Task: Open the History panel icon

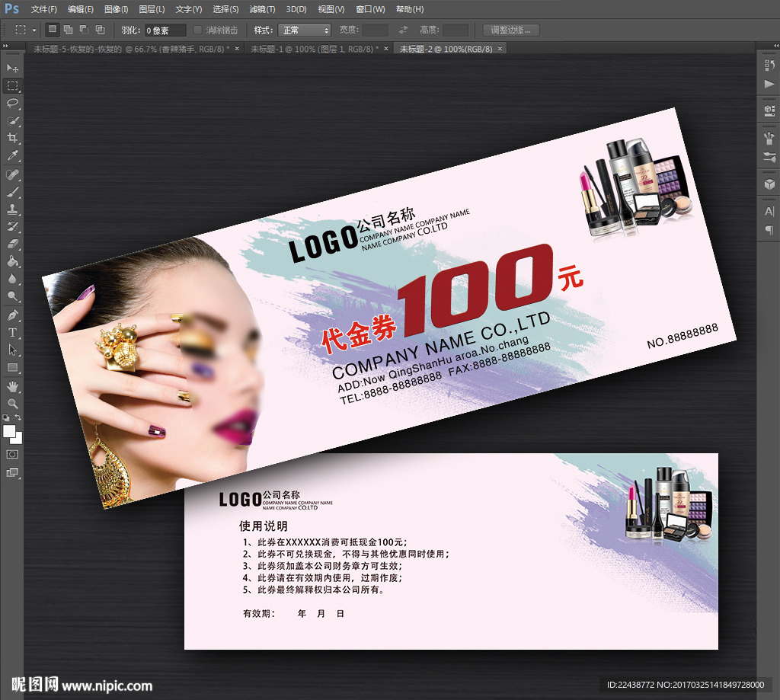Action: (x=769, y=66)
